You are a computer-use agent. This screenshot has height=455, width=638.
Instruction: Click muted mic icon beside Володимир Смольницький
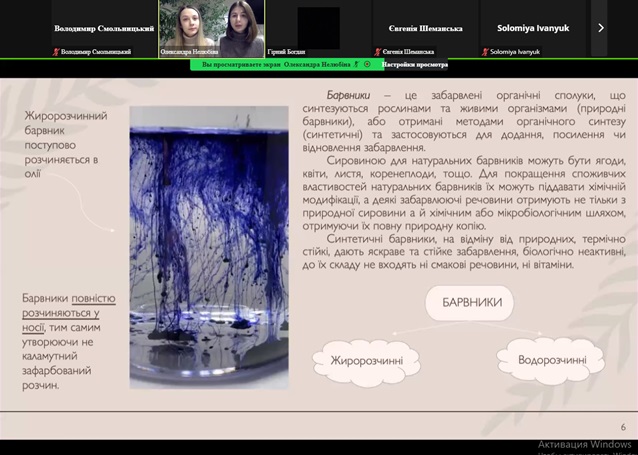56,52
